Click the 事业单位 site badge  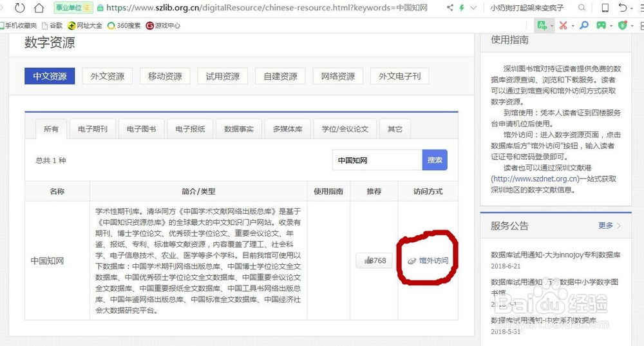click(x=73, y=8)
